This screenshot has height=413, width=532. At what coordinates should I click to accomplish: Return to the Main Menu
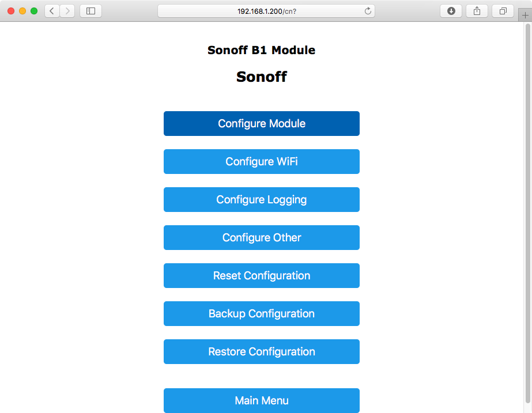262,400
